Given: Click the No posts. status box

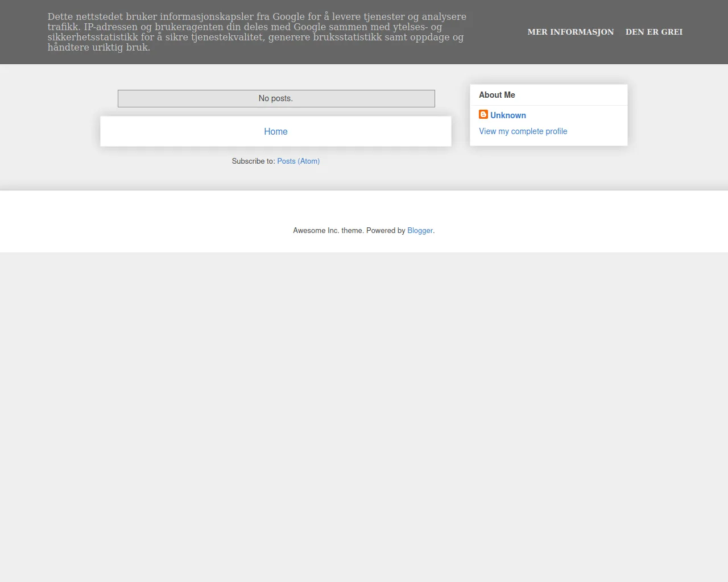Looking at the screenshot, I should [x=276, y=98].
